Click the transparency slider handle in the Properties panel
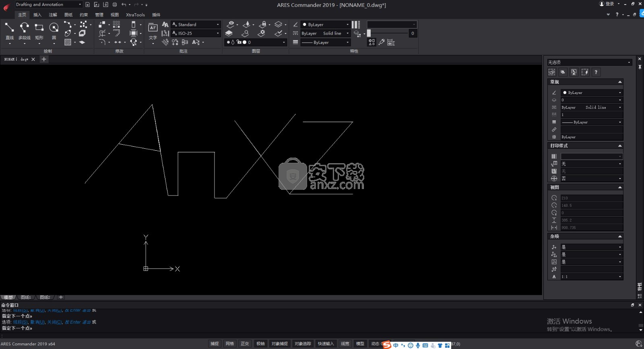The image size is (644, 349). point(369,33)
